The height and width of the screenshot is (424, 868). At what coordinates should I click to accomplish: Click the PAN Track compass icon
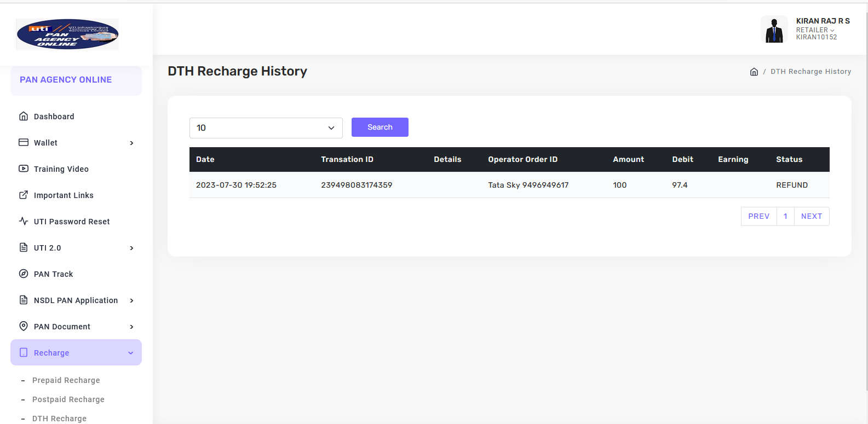[24, 274]
